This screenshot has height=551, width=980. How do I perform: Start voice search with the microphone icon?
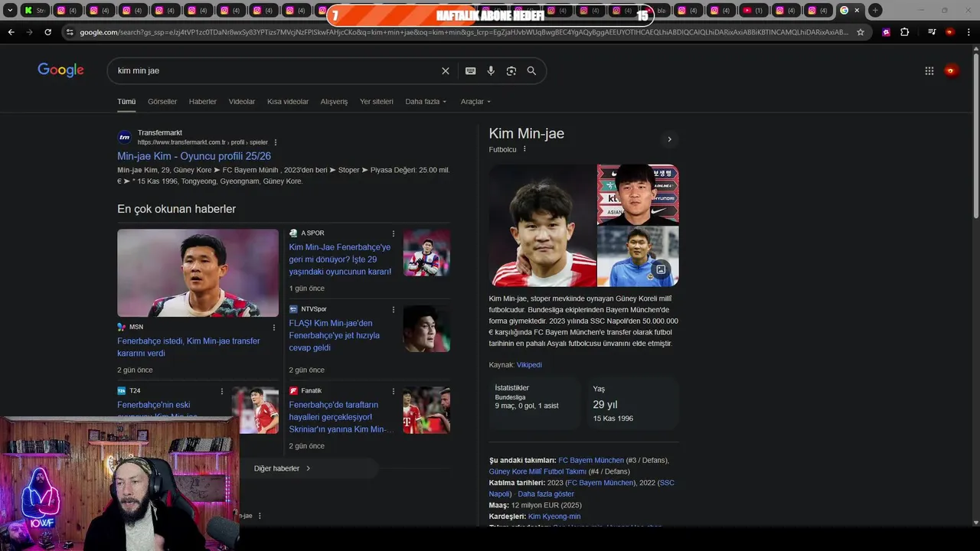pyautogui.click(x=491, y=70)
